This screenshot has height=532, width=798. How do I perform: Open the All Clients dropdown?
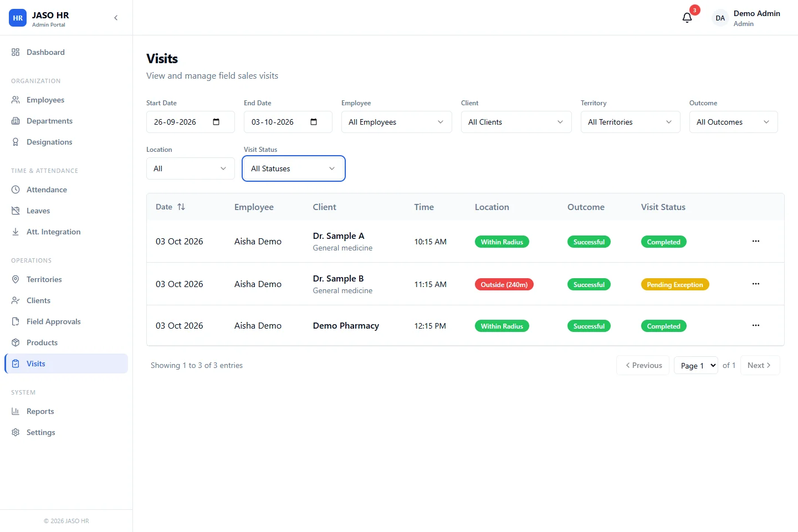point(516,122)
